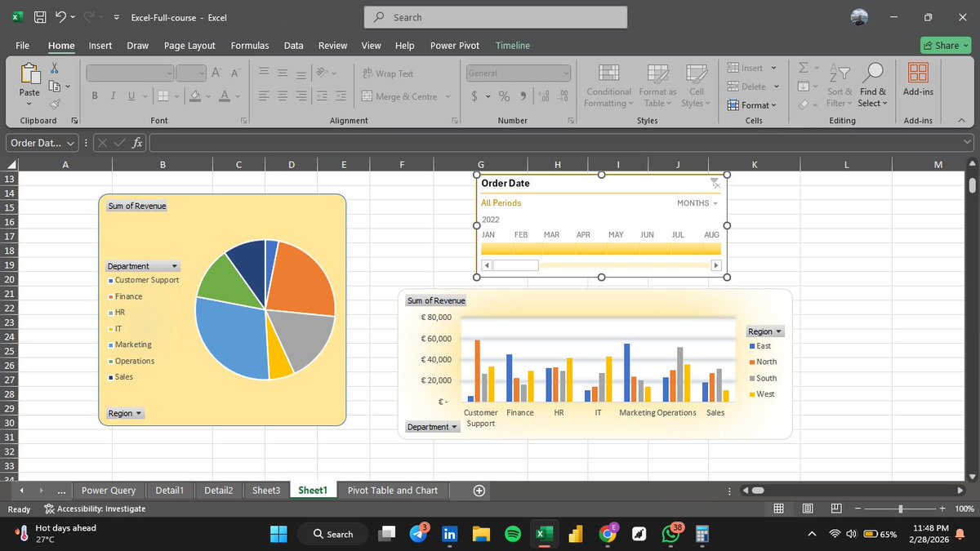
Task: Click the Cut scissors icon
Action: 55,68
